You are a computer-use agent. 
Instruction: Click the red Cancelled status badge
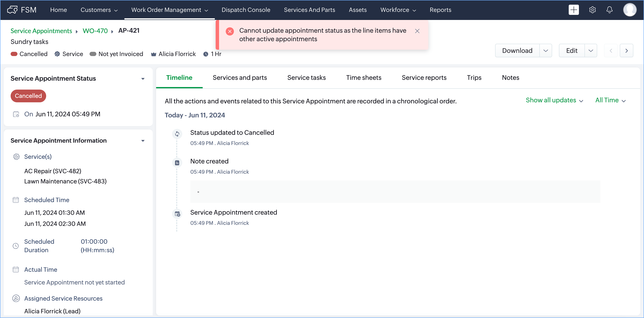coord(28,96)
